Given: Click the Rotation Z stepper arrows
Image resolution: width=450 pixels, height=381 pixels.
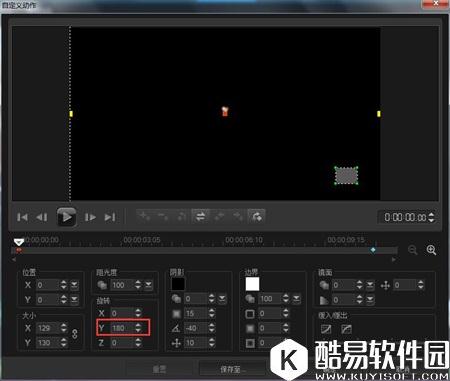Looking at the screenshot, I should 138,343.
